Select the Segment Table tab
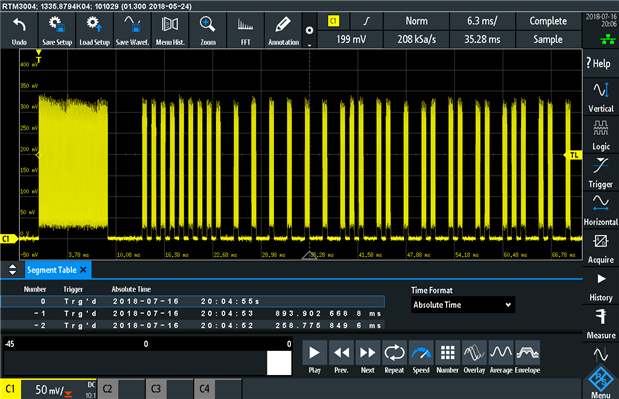 tap(52, 270)
